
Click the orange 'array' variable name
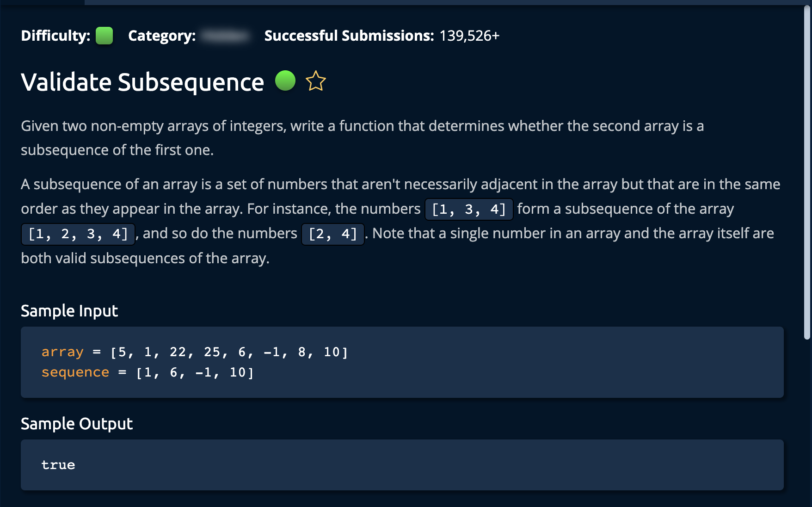[x=62, y=352]
